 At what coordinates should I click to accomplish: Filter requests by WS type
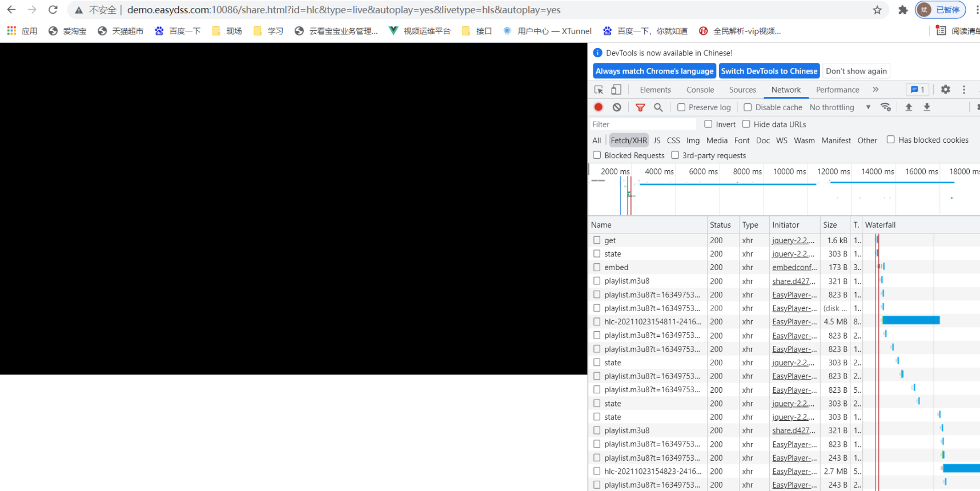coord(782,140)
